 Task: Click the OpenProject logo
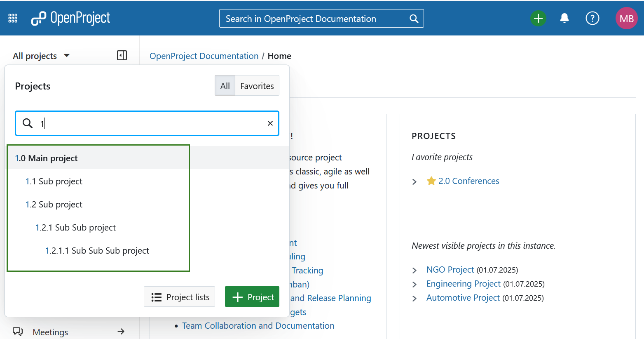(71, 18)
